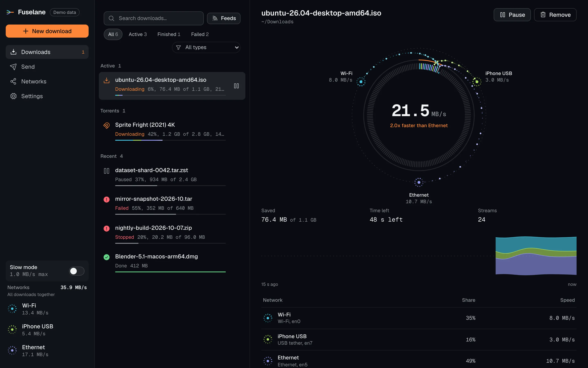Click the '2.0x faster than Ethernet' text
Viewport: 588px width, 368px height.
tap(419, 125)
